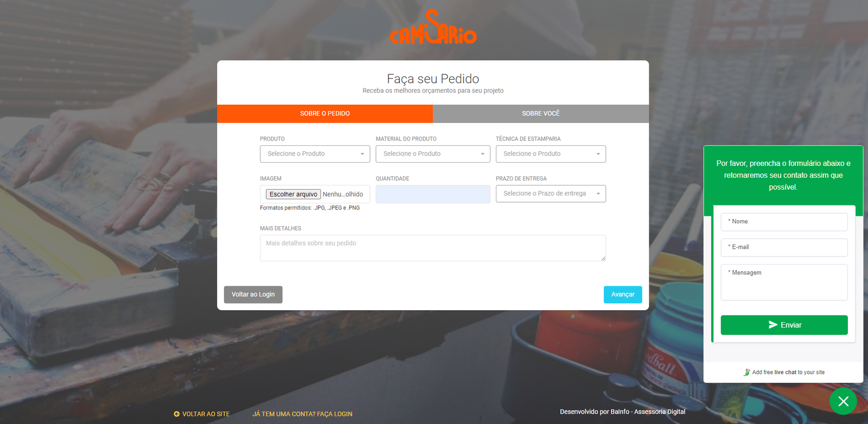Select the Sobre o Pedido tab
Viewport: 868px width, 424px height.
click(325, 113)
